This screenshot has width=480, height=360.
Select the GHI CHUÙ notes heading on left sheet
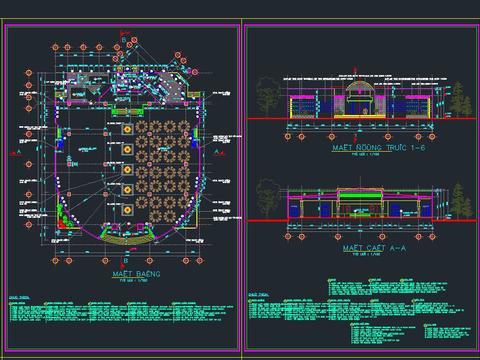pyautogui.click(x=19, y=297)
